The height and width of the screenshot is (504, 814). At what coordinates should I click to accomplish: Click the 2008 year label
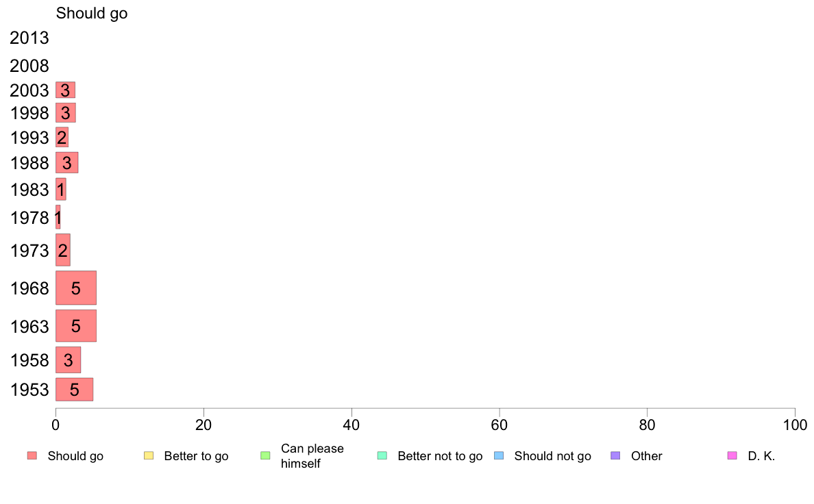[x=29, y=66]
